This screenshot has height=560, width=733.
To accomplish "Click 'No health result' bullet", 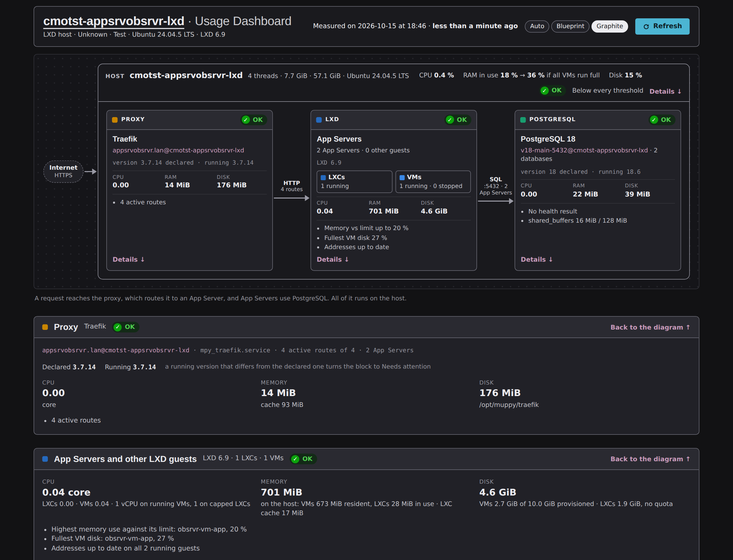I will 552,211.
